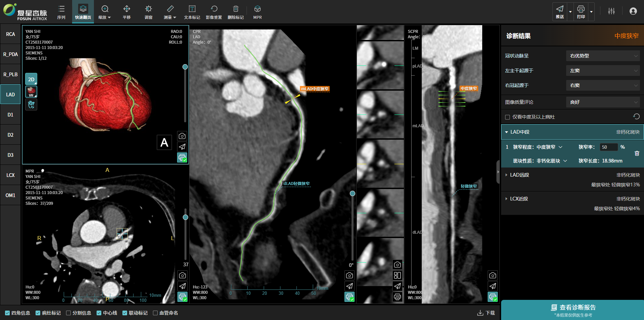Viewport: 644px width, 320px height.
Task: Click the 打印 print icon
Action: [x=581, y=12]
